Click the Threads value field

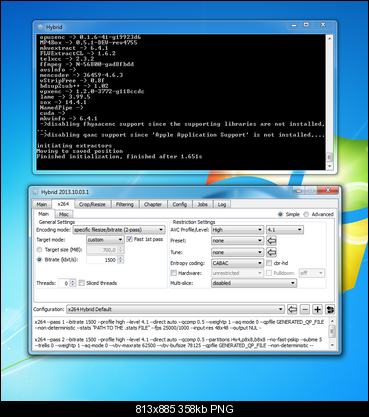coord(64,283)
